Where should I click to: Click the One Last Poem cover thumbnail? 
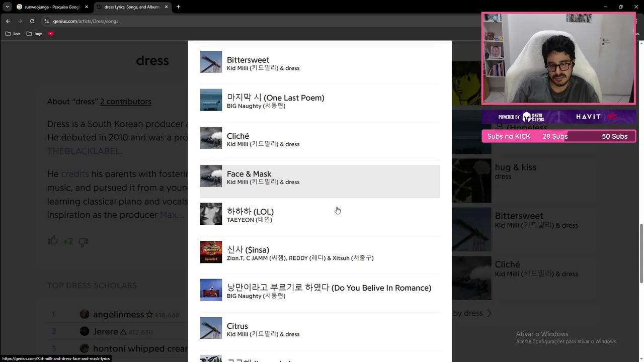tap(211, 100)
